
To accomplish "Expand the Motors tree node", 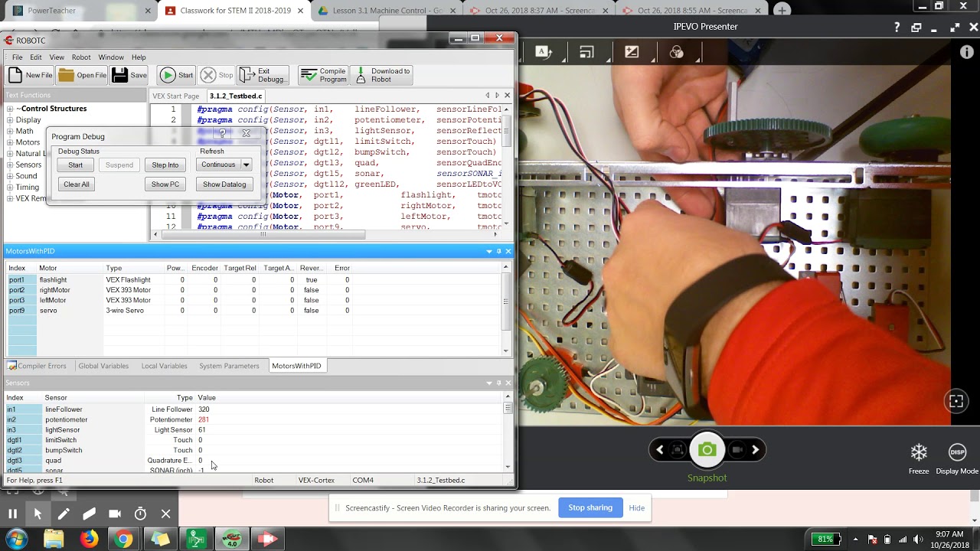I will tap(10, 142).
